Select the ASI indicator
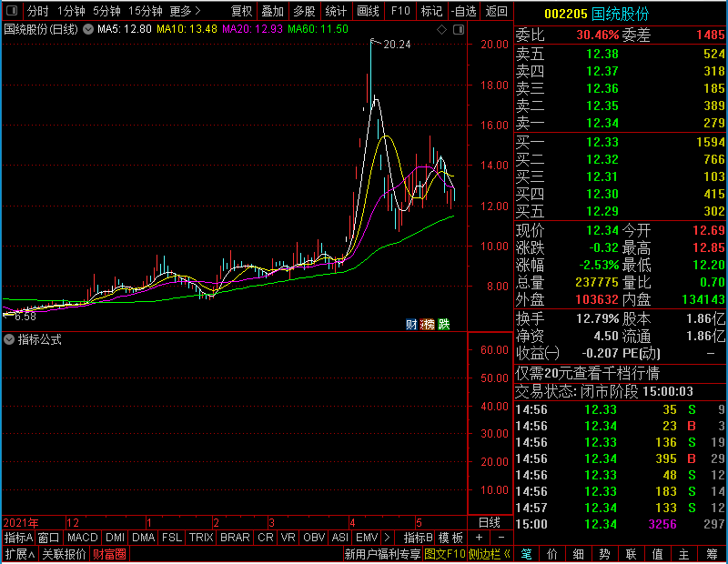 coord(339,538)
